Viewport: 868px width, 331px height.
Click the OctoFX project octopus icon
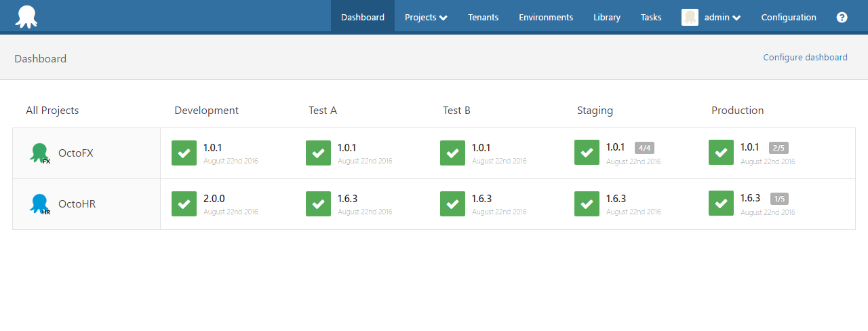pos(39,153)
